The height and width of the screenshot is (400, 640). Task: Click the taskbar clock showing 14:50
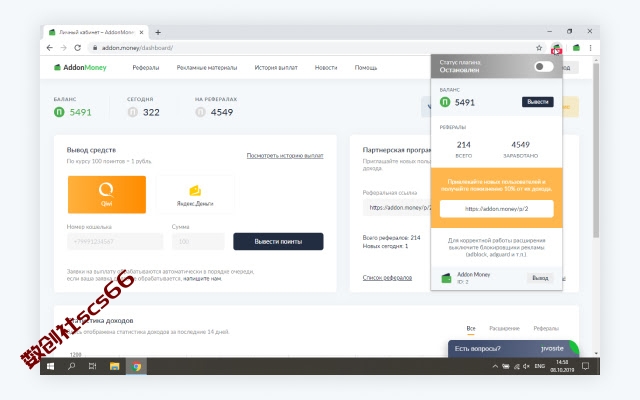(562, 366)
